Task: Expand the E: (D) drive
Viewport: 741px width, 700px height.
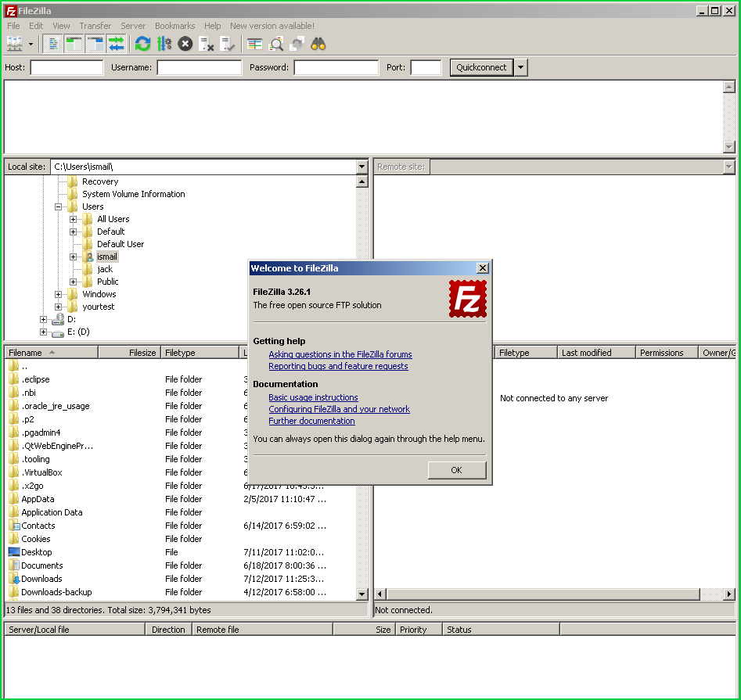Action: click(44, 332)
